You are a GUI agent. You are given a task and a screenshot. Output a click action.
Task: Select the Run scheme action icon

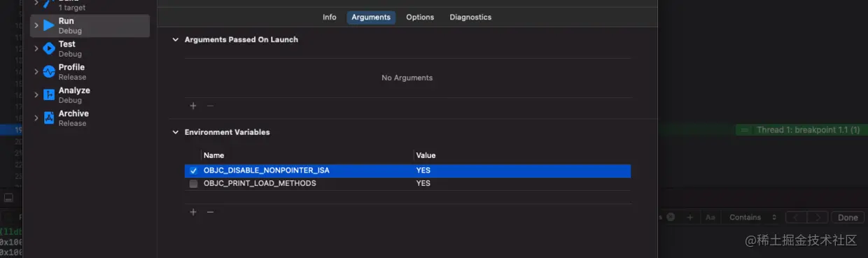pyautogui.click(x=48, y=25)
